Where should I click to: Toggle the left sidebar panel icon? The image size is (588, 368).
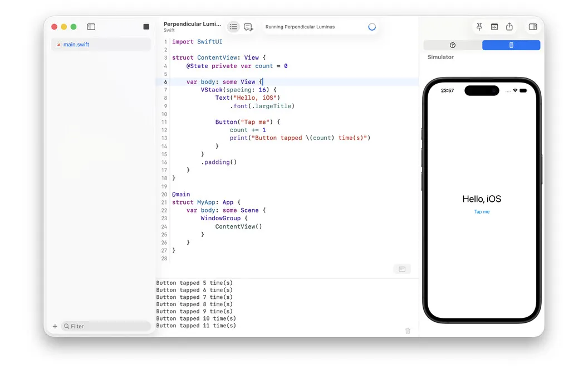point(91,27)
